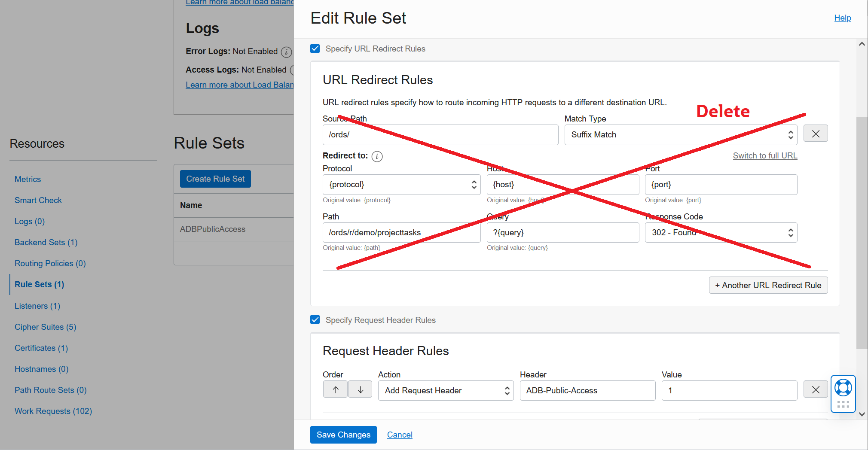The height and width of the screenshot is (450, 868).
Task: Move request header rule down
Action: (360, 390)
